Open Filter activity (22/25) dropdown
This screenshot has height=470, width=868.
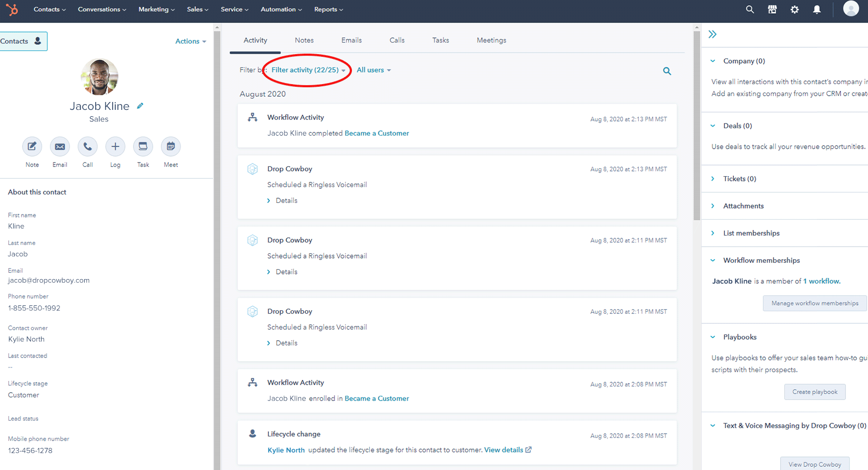308,70
